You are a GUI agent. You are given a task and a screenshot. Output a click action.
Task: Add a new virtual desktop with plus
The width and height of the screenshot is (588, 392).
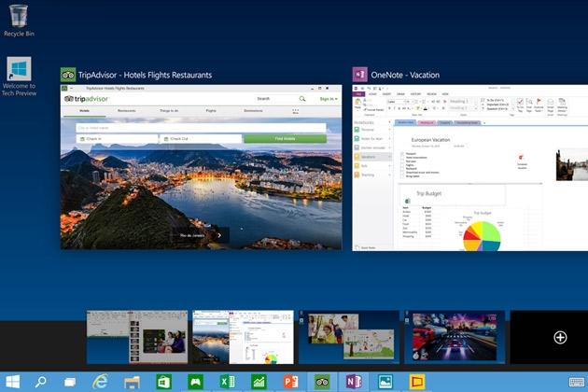560,337
